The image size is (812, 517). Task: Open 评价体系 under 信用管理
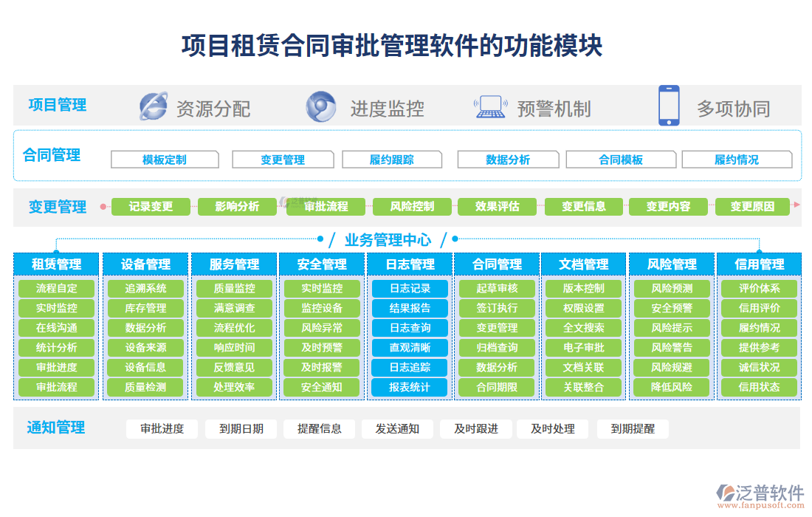point(758,289)
